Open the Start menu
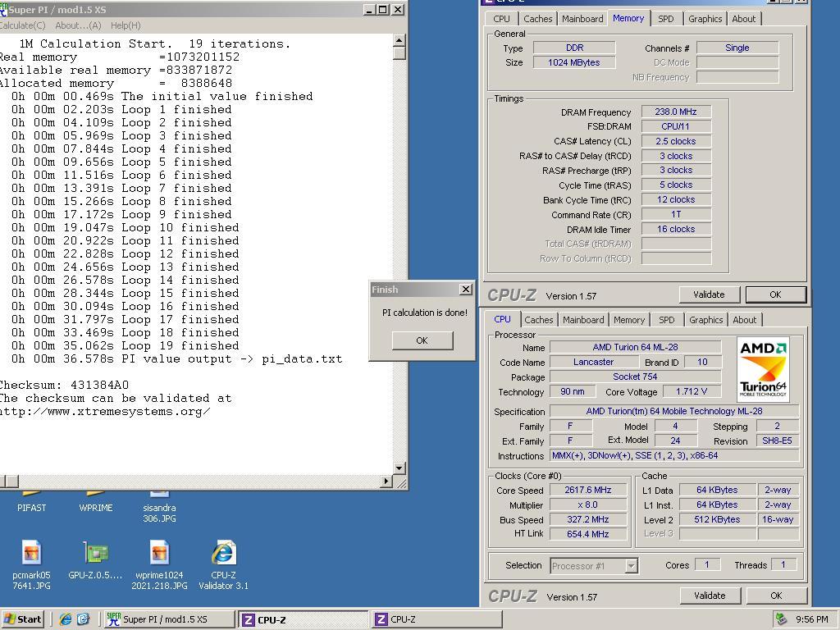 pyautogui.click(x=22, y=619)
